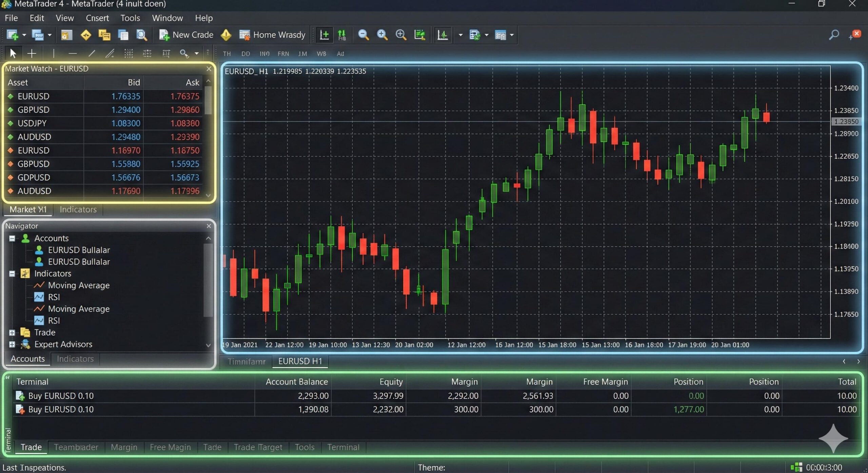Image resolution: width=868 pixels, height=473 pixels.
Task: Activate the Fibonacci retracement tool
Action: click(x=129, y=53)
